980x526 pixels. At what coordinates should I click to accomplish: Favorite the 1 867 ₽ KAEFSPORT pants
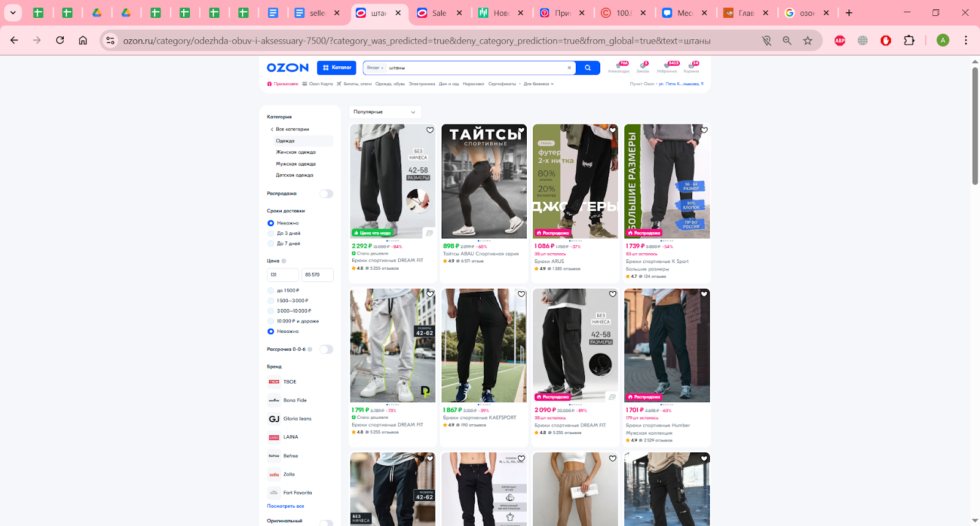tap(521, 294)
